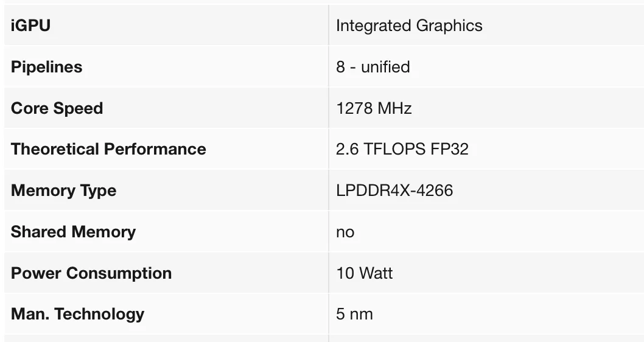Screen dimensions: 644x342
Task: Click the word 'Consumption' in the label column
Action: click(x=119, y=273)
